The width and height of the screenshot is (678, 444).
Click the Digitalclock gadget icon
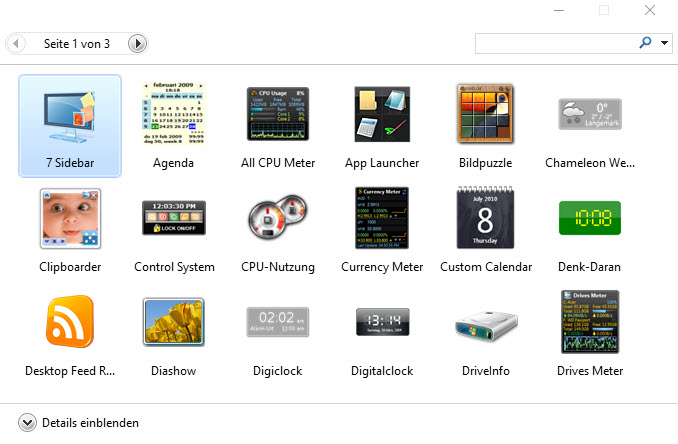tap(382, 322)
